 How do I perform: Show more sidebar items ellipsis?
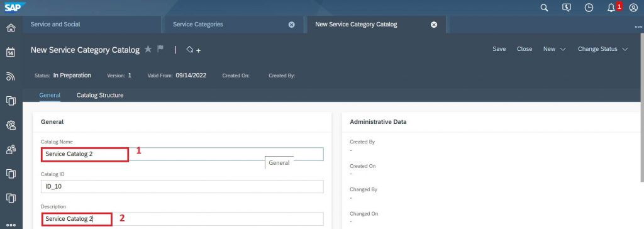[11, 225]
